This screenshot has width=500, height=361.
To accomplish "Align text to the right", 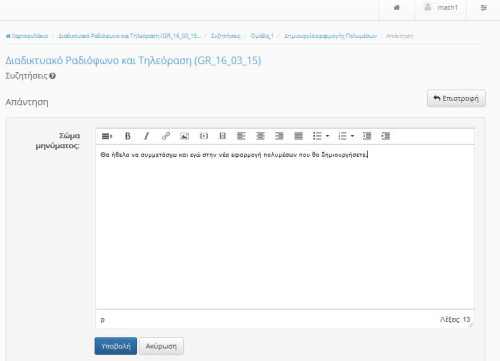I will point(279,136).
